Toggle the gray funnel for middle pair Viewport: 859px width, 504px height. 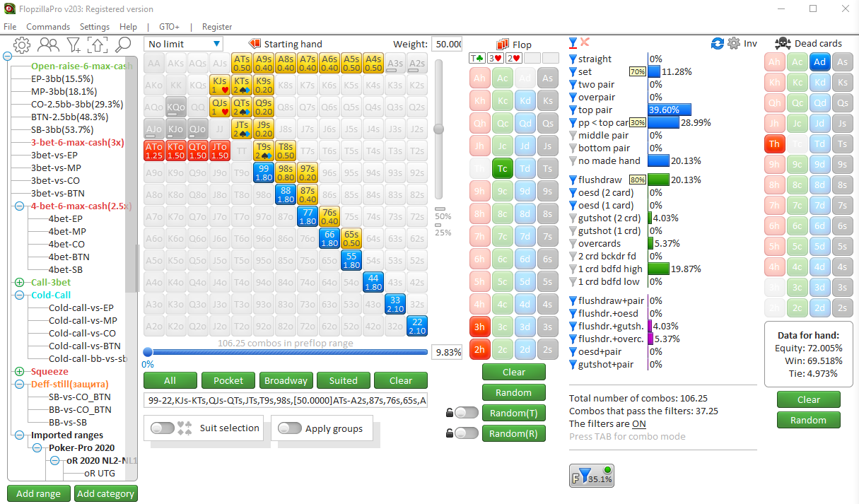(x=573, y=136)
